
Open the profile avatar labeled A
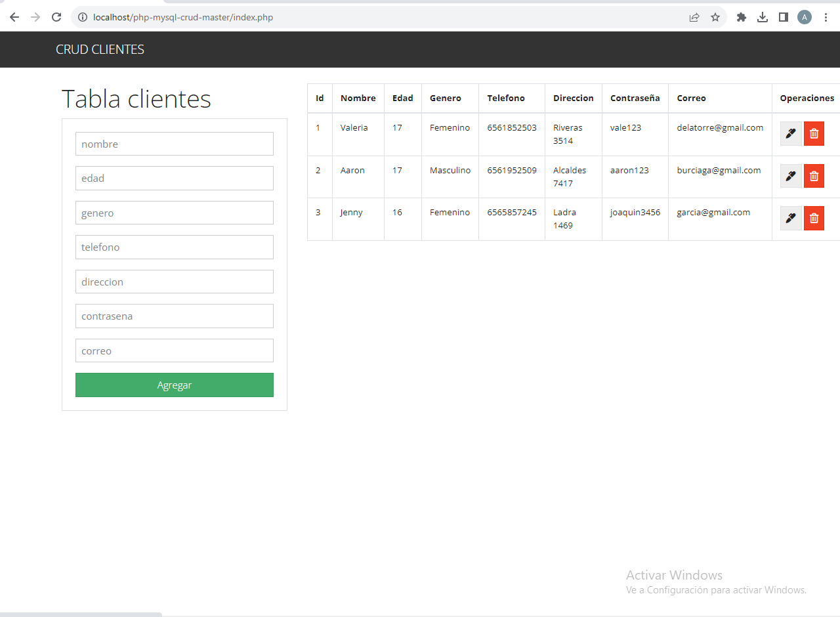805,17
